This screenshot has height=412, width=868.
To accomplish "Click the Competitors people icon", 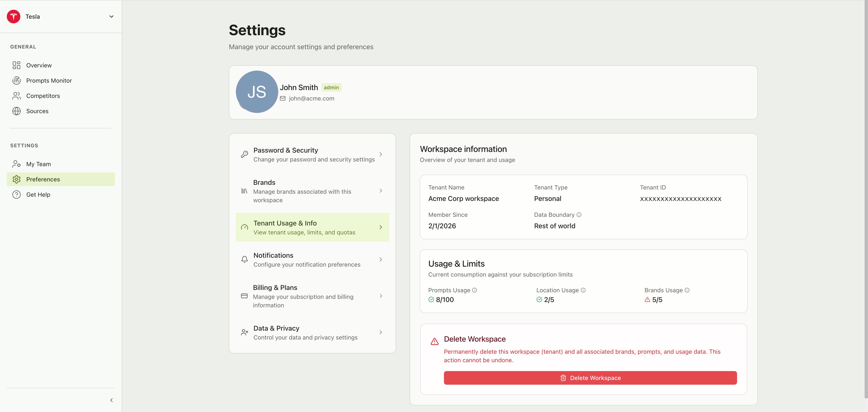I will (x=17, y=96).
